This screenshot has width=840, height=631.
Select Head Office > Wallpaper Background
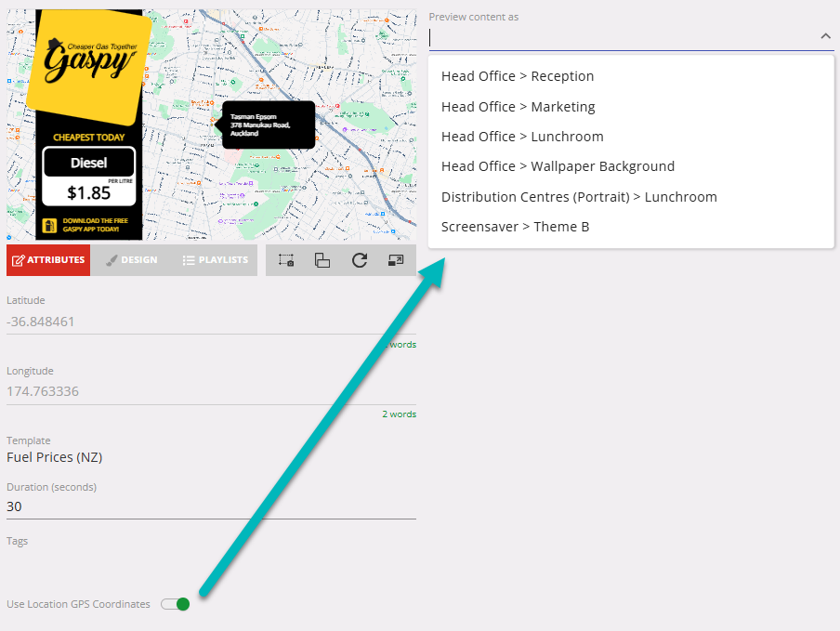point(558,166)
